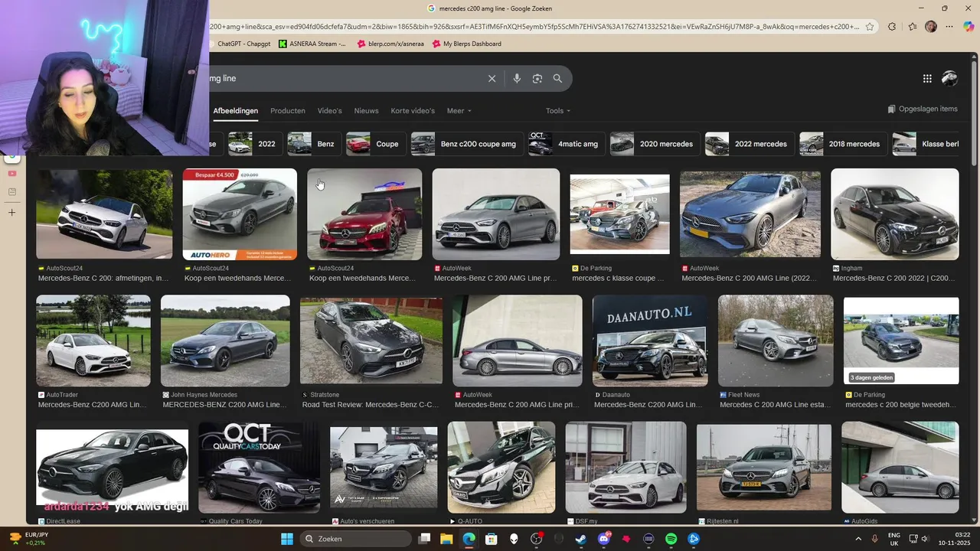This screenshot has height=551, width=980.
Task: Open the Edge profile picture
Action: point(930,26)
